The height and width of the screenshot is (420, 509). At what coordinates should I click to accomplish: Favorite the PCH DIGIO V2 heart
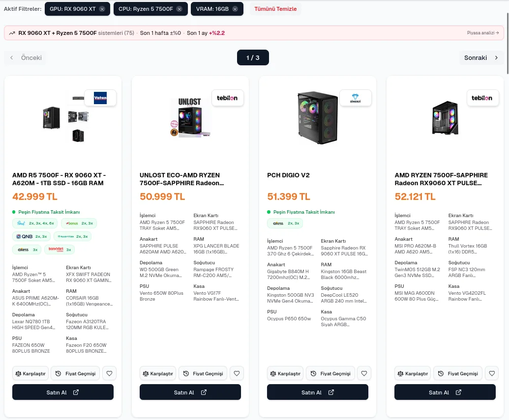pyautogui.click(x=364, y=373)
